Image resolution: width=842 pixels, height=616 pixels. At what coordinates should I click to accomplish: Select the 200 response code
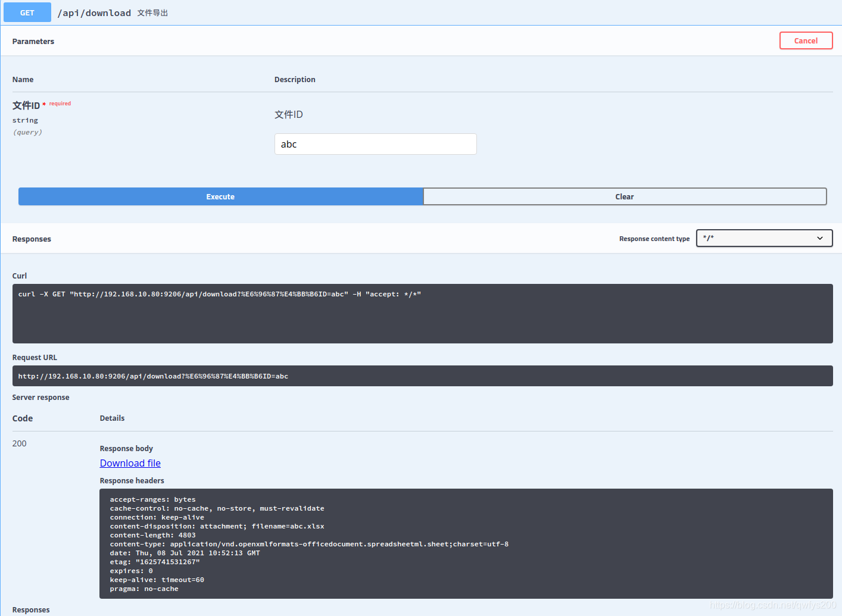(20, 443)
